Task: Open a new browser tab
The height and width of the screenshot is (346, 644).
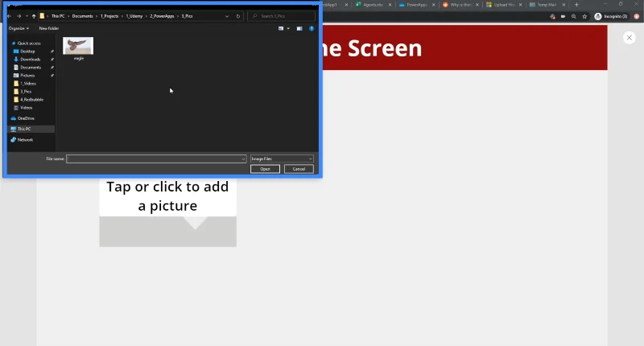Action: point(576,5)
